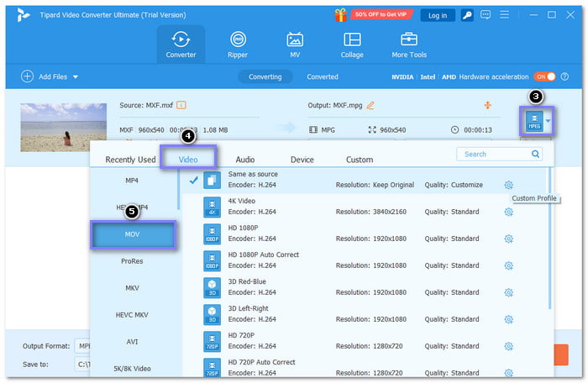Click the search magnifier icon
This screenshot has width=588, height=383.
tap(535, 155)
